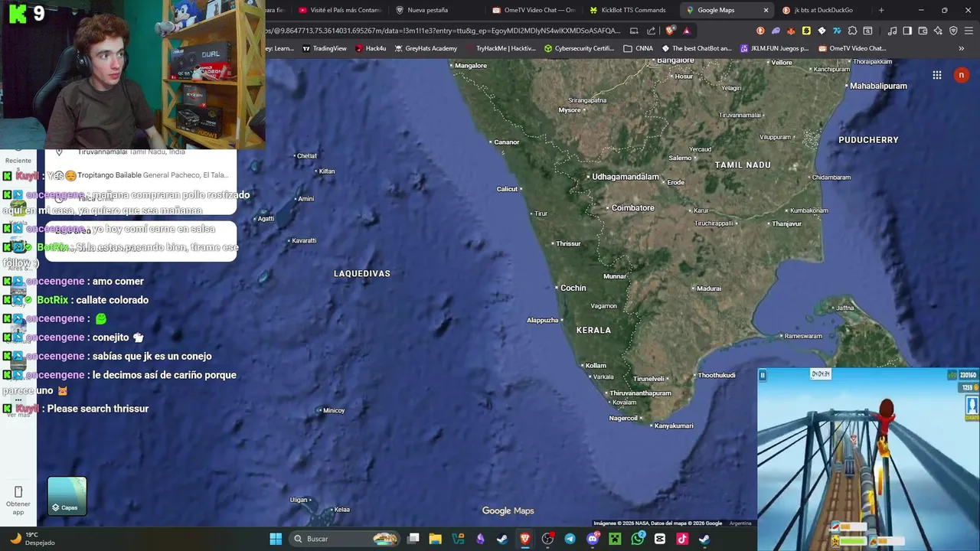The width and height of the screenshot is (980, 551).
Task: Click the Obtener app phone icon
Action: point(18,491)
